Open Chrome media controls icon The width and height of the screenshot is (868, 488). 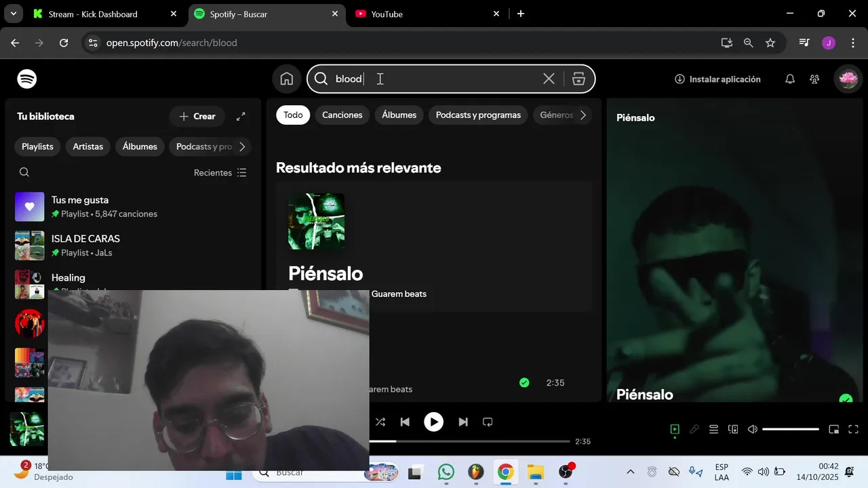804,43
